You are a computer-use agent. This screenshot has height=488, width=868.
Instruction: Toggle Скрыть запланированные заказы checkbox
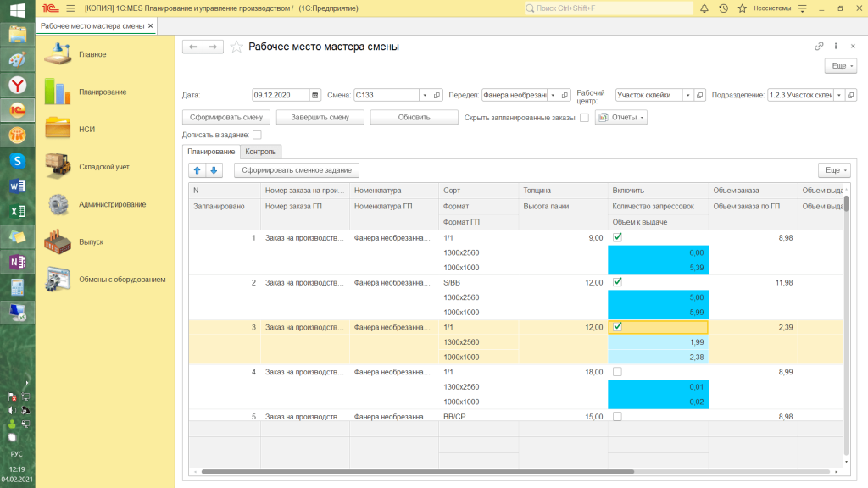584,117
